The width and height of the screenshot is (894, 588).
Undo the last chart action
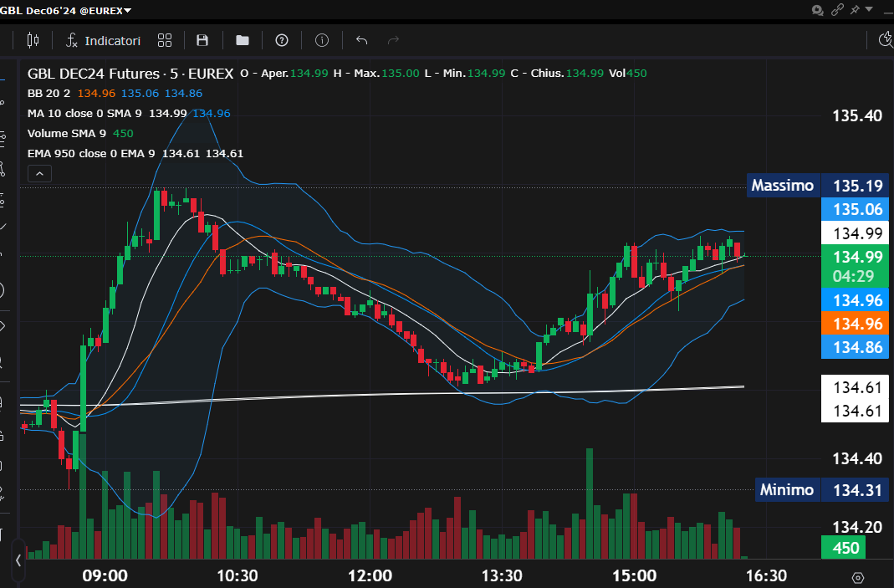point(361,40)
